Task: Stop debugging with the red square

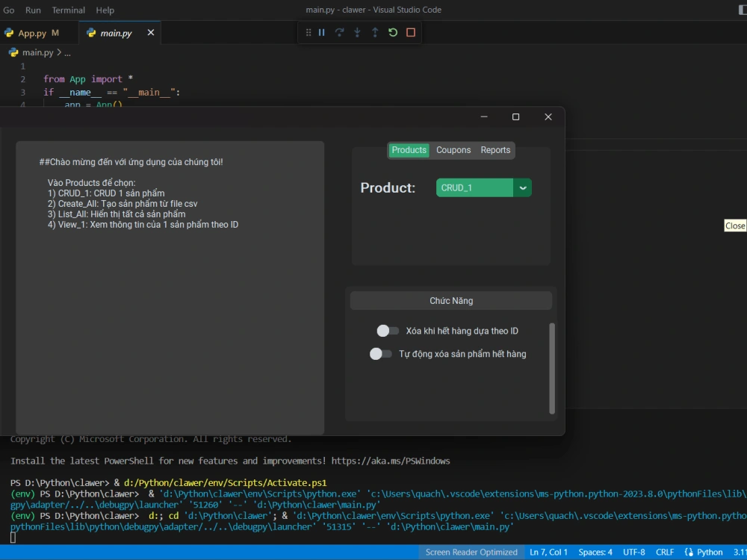Action: pyautogui.click(x=411, y=32)
